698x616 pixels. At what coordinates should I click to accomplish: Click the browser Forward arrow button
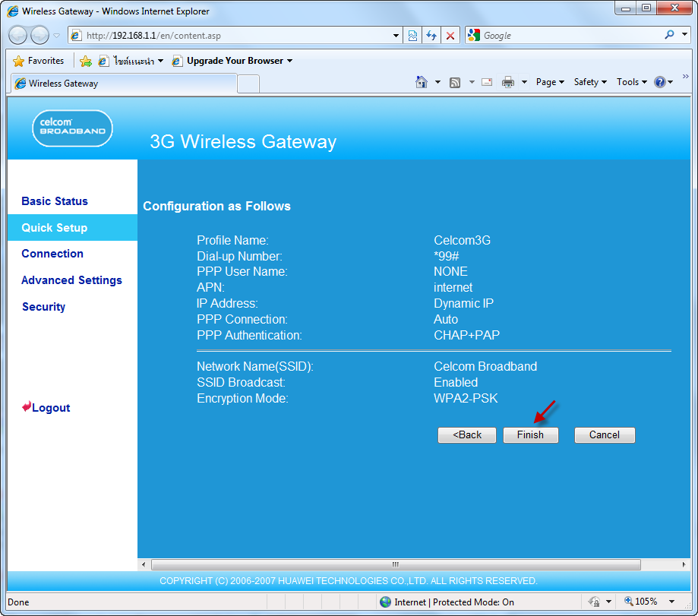pyautogui.click(x=39, y=36)
